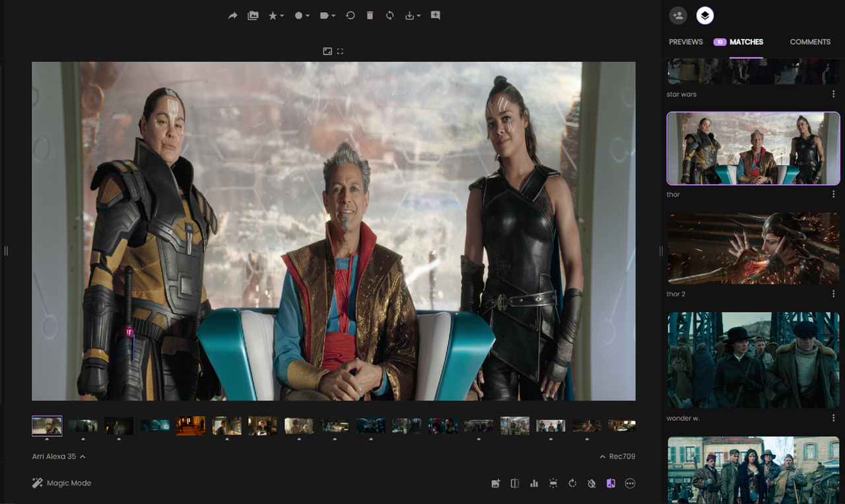
Task: Enable Magic Mode
Action: pos(61,483)
